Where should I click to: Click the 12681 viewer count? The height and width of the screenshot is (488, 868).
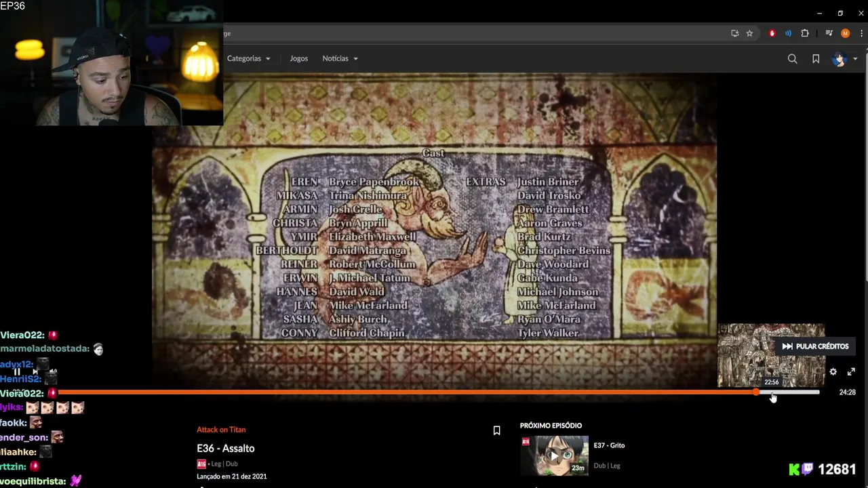(x=837, y=469)
